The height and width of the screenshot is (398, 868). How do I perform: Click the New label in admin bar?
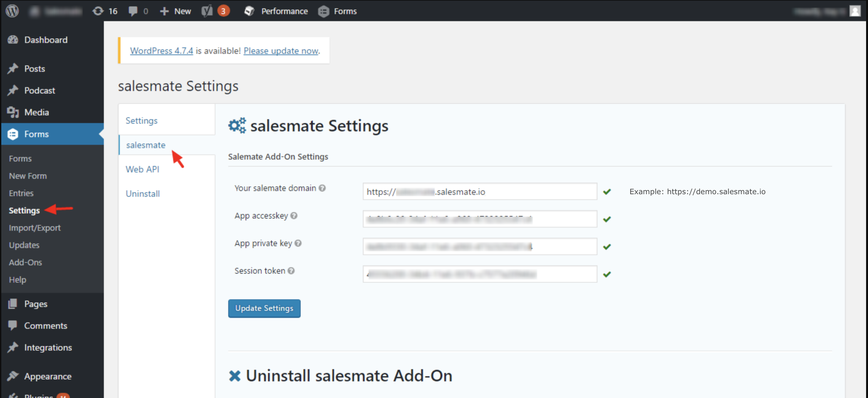(183, 12)
